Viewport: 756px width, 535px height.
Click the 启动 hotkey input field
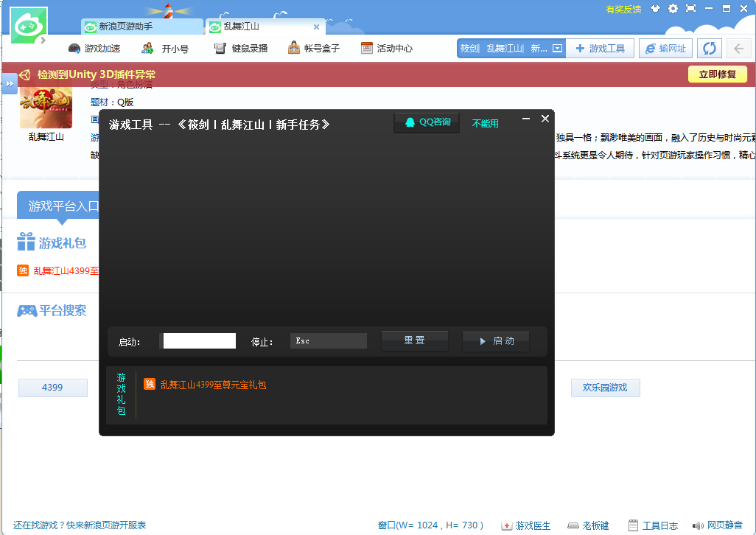coord(199,340)
